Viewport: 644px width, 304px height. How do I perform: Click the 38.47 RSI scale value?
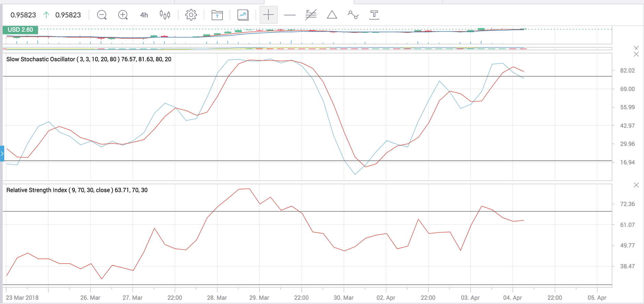click(628, 266)
